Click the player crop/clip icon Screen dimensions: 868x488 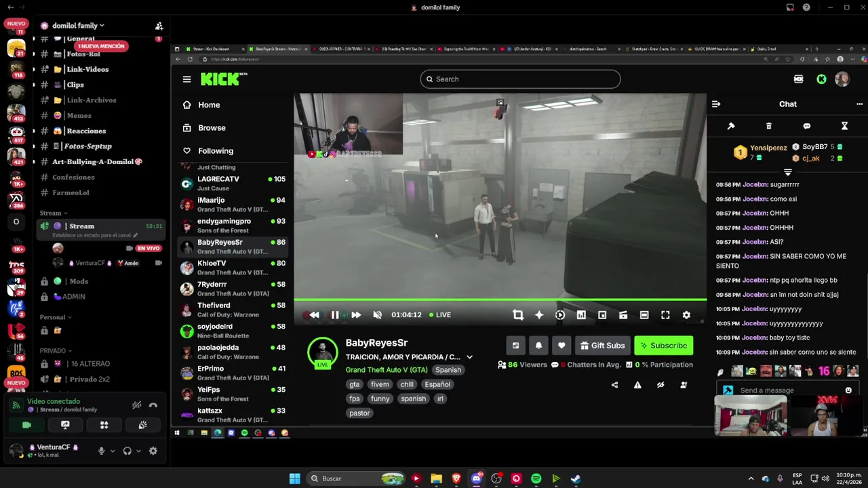pos(518,315)
